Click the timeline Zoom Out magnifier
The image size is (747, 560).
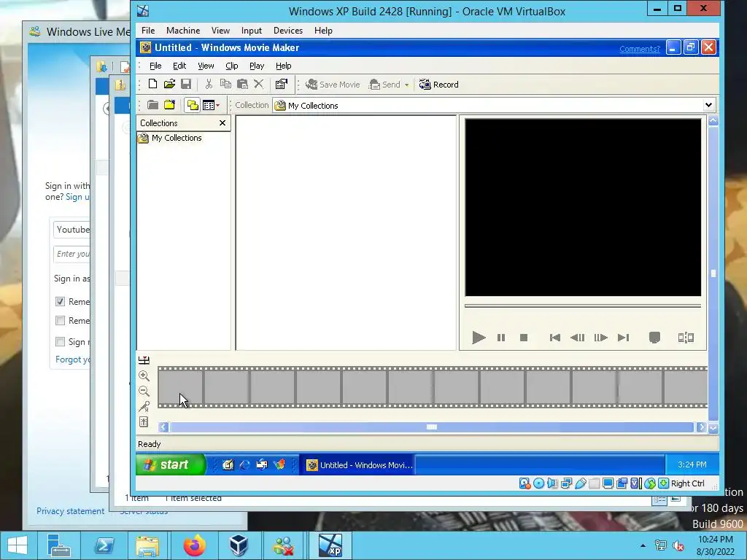pyautogui.click(x=144, y=391)
